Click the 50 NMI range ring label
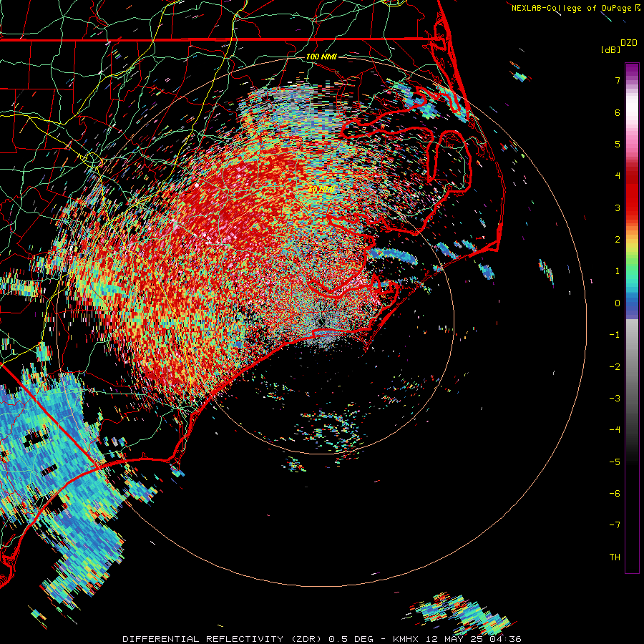This screenshot has height=644, width=644. pyautogui.click(x=321, y=190)
